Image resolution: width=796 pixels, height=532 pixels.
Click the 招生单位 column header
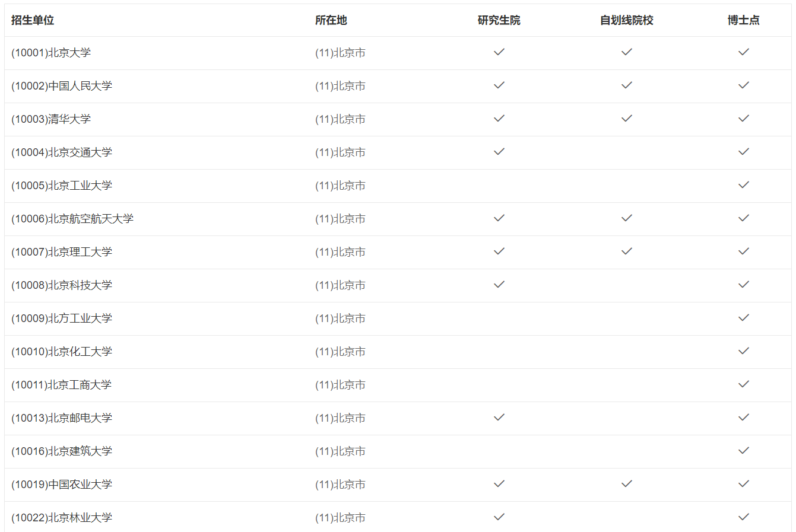coord(33,20)
